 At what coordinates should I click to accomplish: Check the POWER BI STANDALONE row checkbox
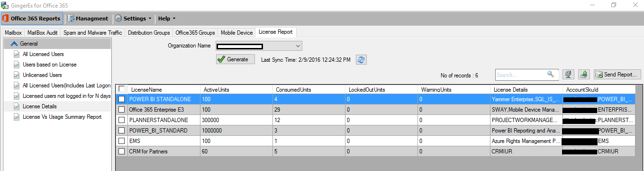122,99
